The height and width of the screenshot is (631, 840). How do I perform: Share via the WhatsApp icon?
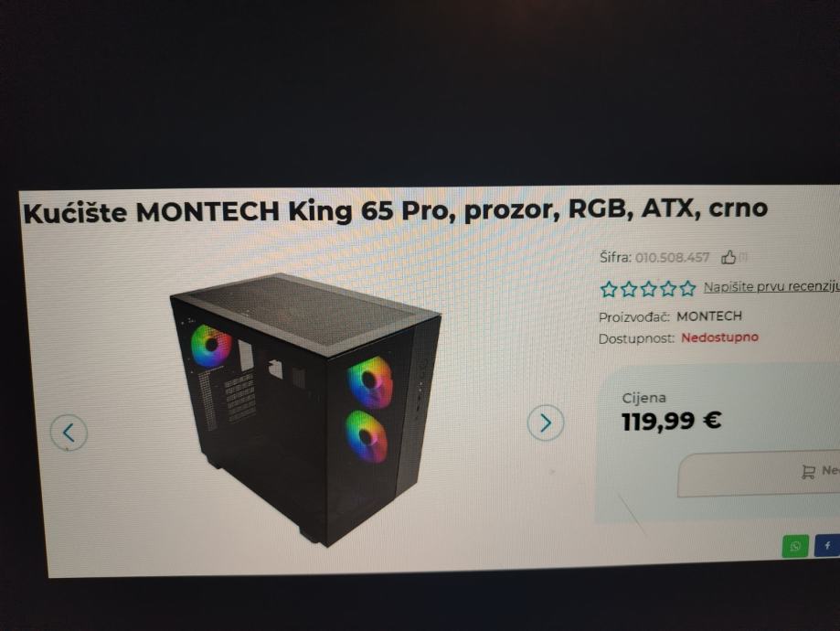[x=795, y=546]
